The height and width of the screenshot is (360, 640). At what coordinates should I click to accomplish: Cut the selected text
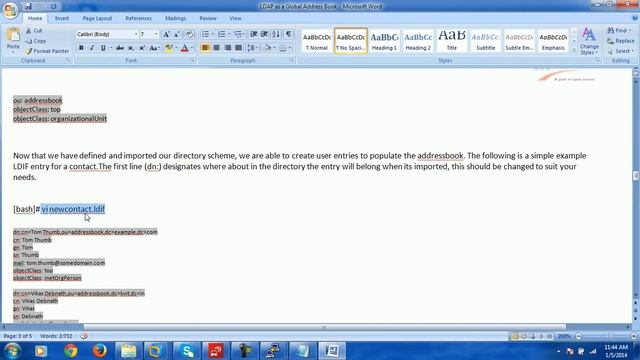click(34, 31)
